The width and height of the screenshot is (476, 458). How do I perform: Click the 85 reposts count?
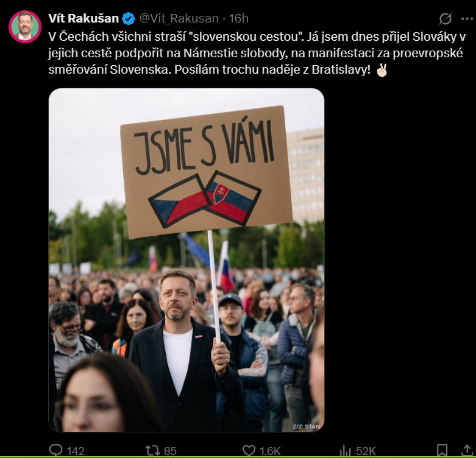coord(170,451)
